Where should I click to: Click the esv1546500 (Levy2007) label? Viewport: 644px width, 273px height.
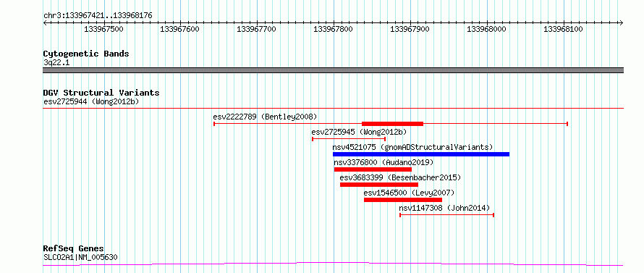(409, 193)
